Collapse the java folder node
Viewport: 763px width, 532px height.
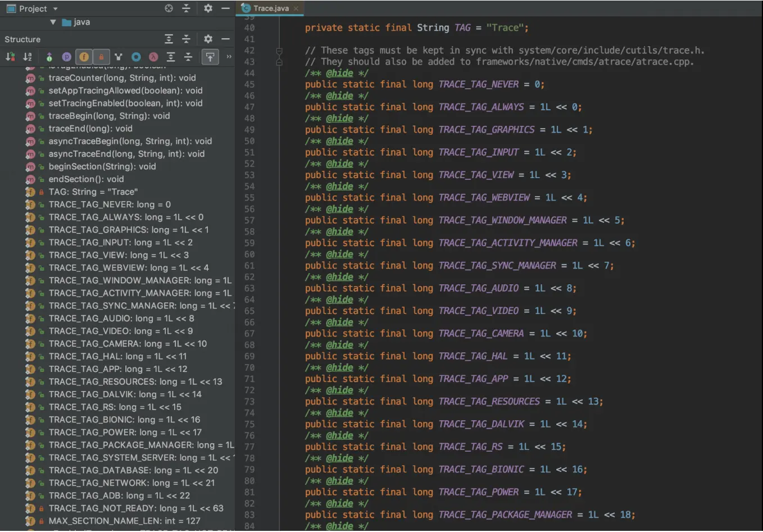click(53, 22)
